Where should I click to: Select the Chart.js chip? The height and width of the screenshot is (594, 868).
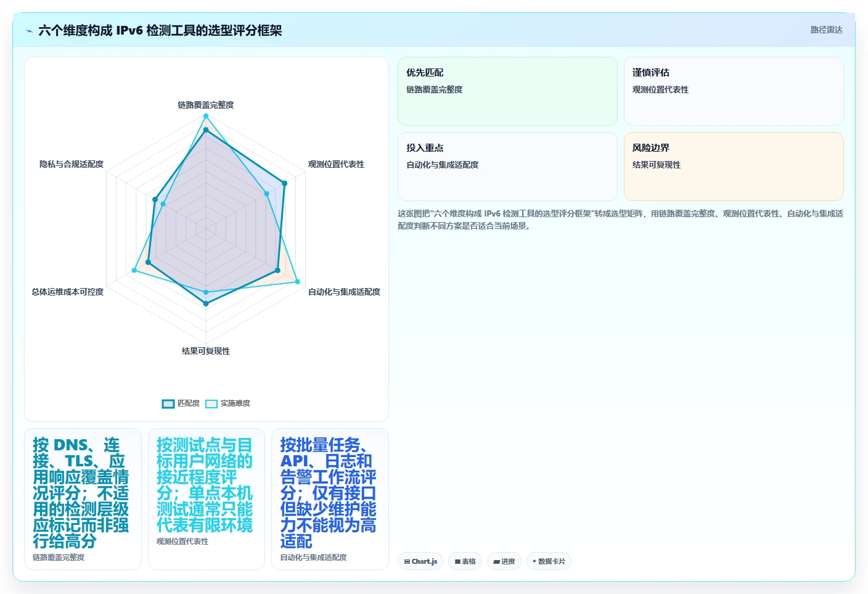click(420, 561)
